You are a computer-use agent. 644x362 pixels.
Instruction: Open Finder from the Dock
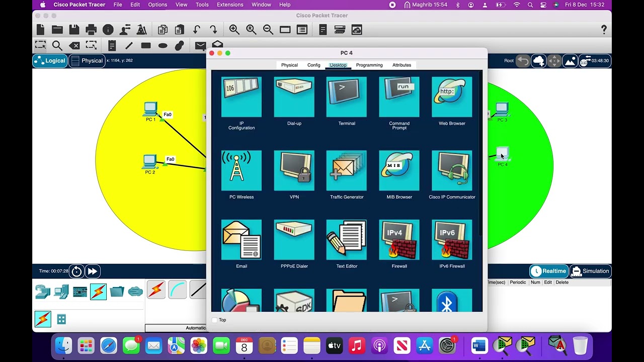click(63, 345)
